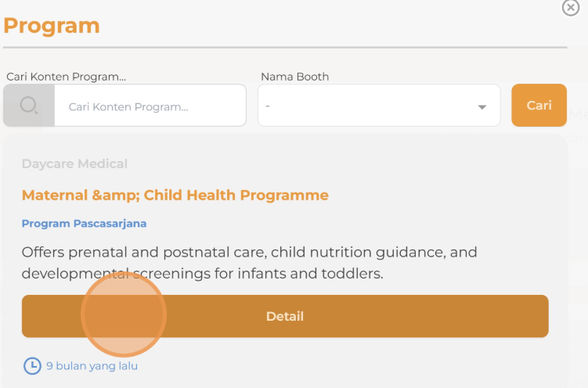Image resolution: width=588 pixels, height=388 pixels.
Task: Focus the Cari Konten Program search field
Action: 150,106
